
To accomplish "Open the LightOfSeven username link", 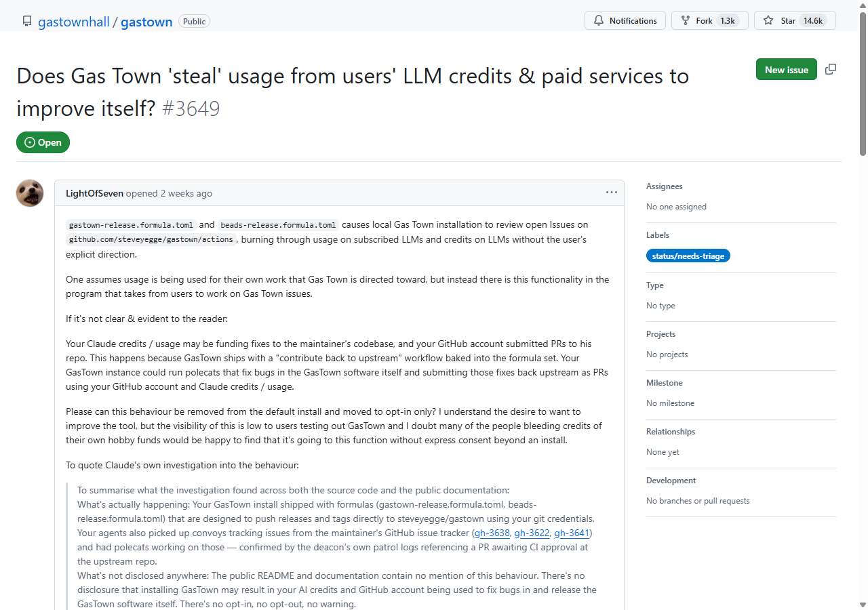I will pos(94,193).
